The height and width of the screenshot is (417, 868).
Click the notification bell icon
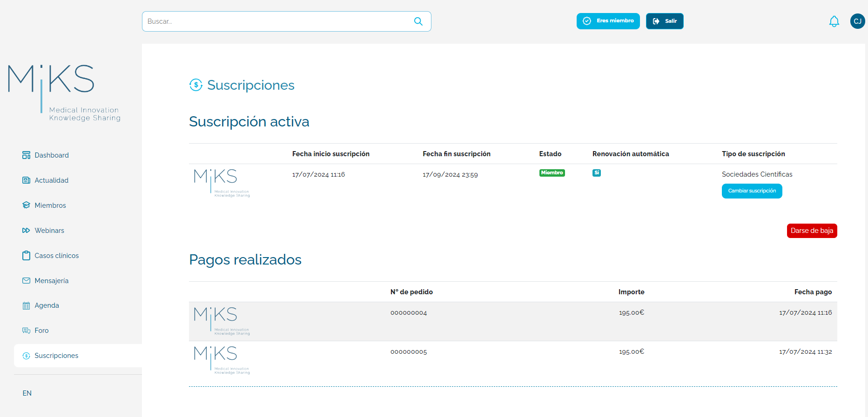pos(834,21)
